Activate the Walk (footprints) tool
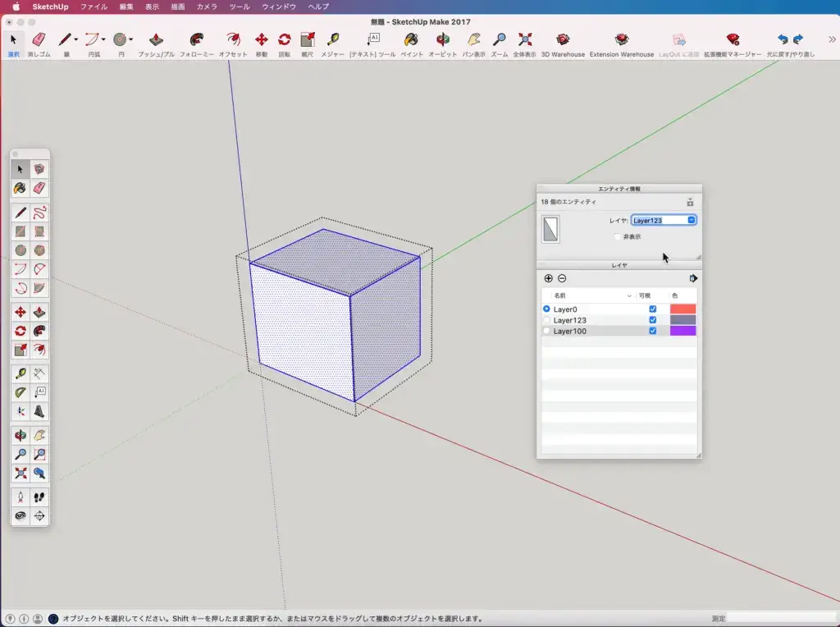840x627 pixels. coord(39,497)
